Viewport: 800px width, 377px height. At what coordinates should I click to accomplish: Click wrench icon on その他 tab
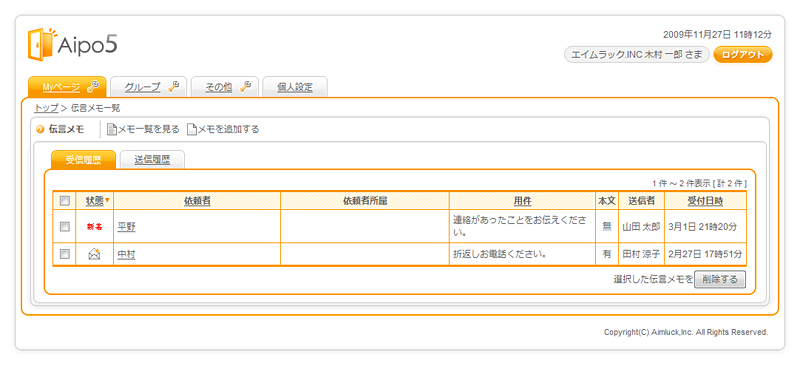tap(245, 87)
